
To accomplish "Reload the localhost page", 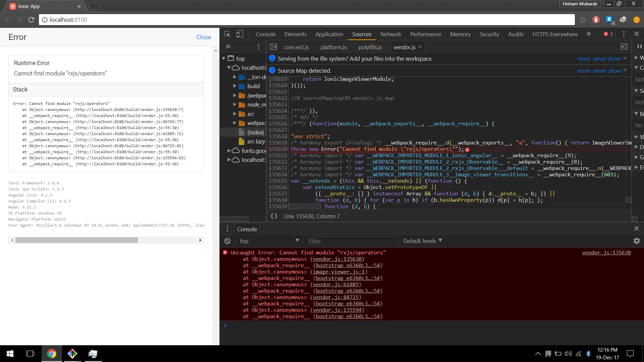I will pos(31,20).
